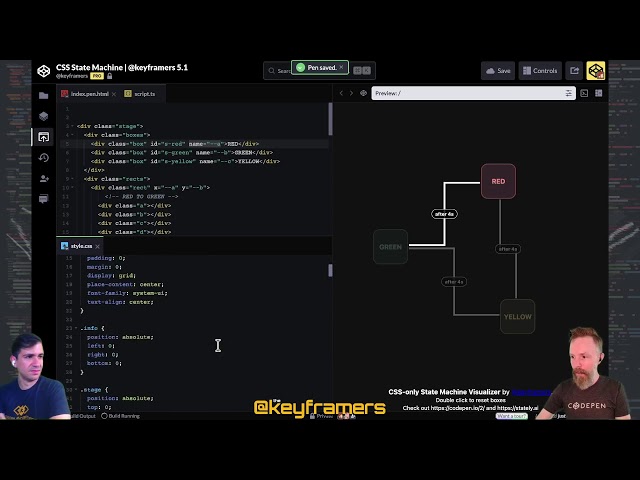Select the style.css tab
Viewport: 640px width, 480px height.
coord(77,246)
